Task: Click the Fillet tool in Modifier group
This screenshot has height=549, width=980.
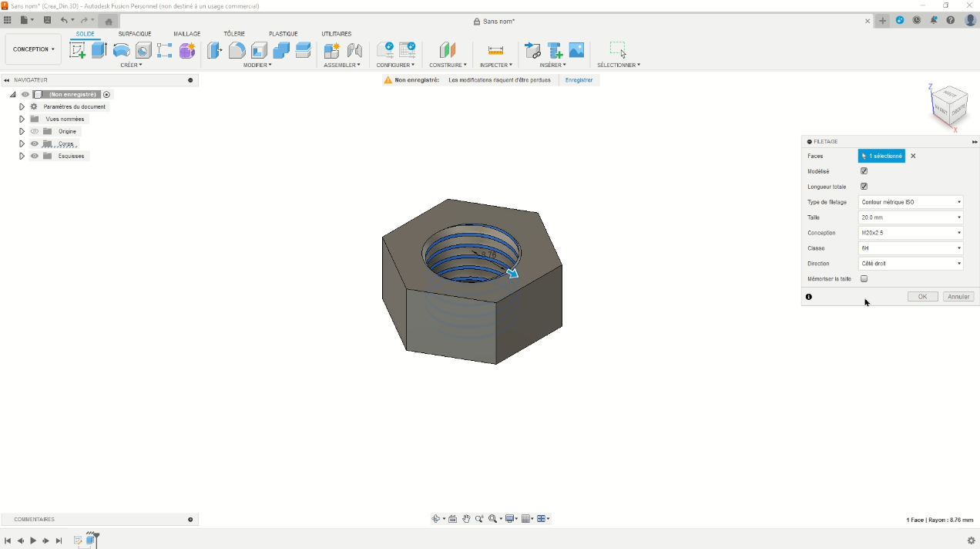Action: [x=237, y=51]
